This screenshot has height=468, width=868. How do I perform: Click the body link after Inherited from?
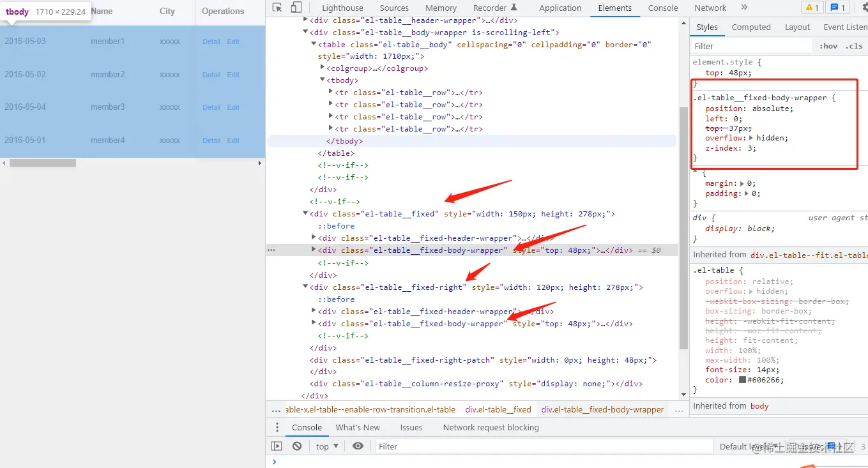tap(759, 405)
